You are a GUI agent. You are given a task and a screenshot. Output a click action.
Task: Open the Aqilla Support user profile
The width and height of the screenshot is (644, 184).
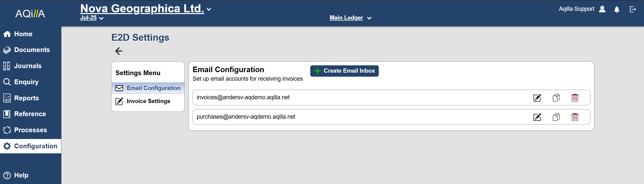602,9
